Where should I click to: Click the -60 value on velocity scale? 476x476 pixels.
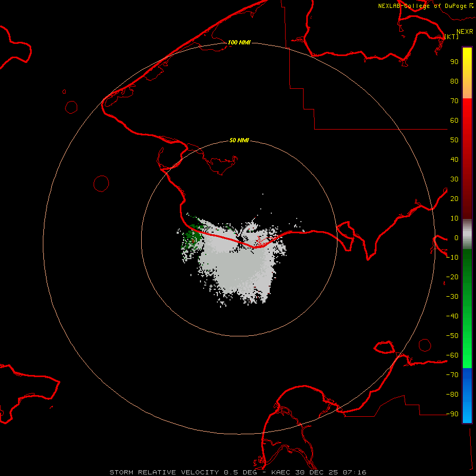point(452,355)
